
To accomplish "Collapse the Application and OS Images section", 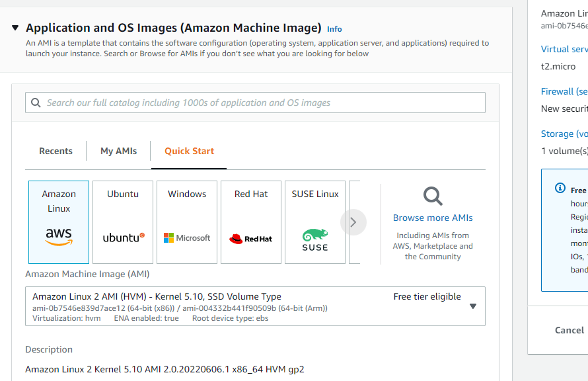I will [x=15, y=28].
